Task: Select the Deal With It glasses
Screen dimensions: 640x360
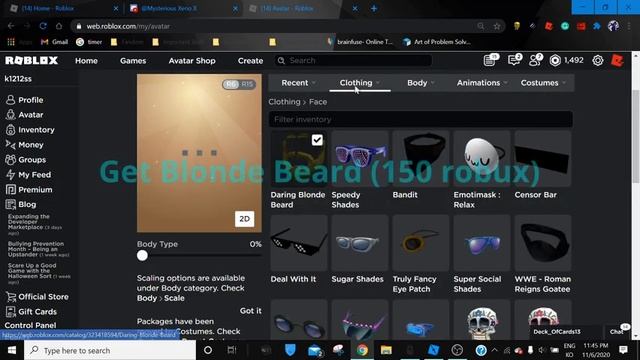Action: click(299, 243)
